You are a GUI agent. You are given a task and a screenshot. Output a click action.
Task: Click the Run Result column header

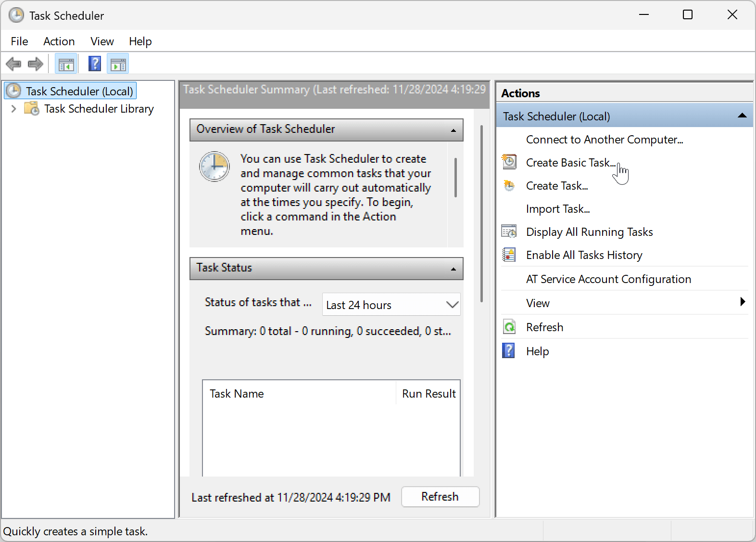pos(428,393)
